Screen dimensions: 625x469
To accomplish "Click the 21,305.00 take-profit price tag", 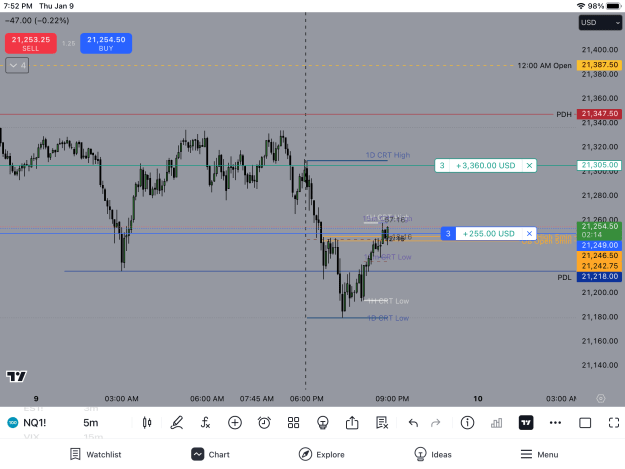I will tap(599, 165).
